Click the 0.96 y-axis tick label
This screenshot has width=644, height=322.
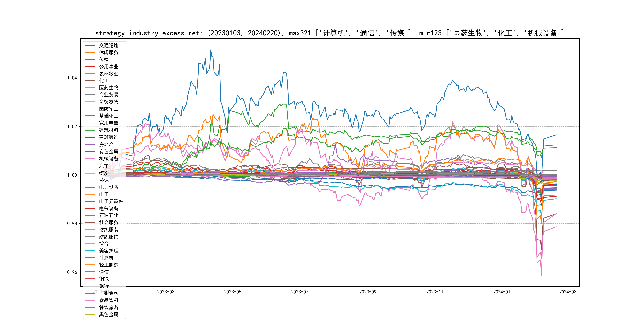pos(72,272)
